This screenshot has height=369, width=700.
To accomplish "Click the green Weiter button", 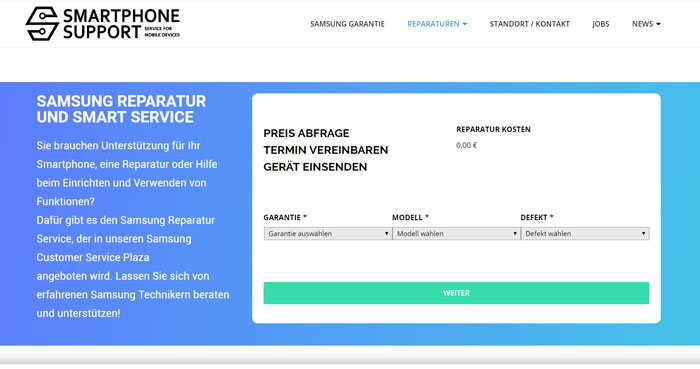I will click(x=456, y=293).
